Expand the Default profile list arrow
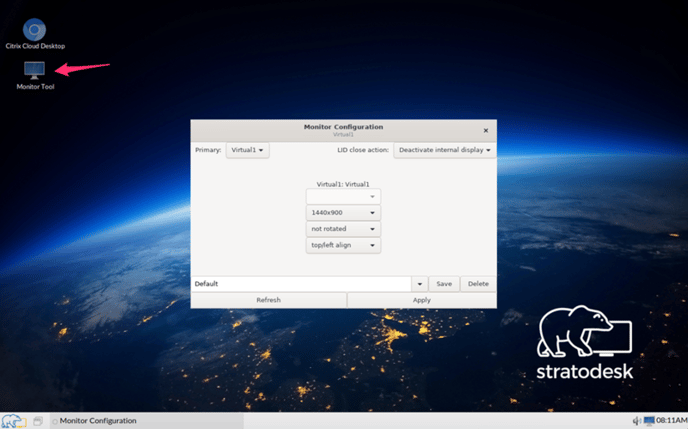The width and height of the screenshot is (688, 429). (x=419, y=284)
